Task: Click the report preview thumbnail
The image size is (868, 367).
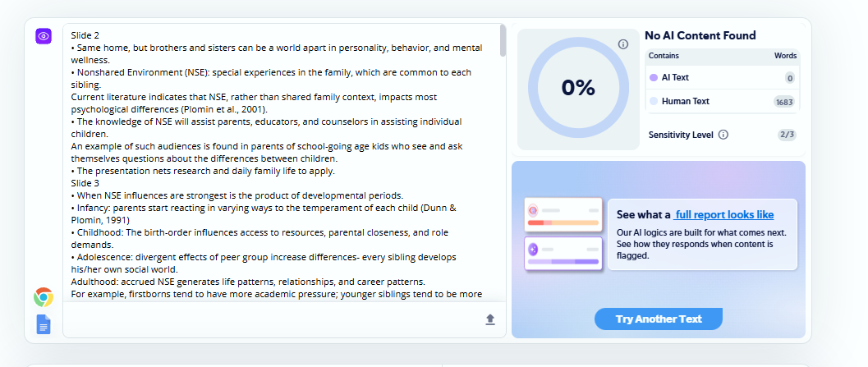Action: point(563,234)
